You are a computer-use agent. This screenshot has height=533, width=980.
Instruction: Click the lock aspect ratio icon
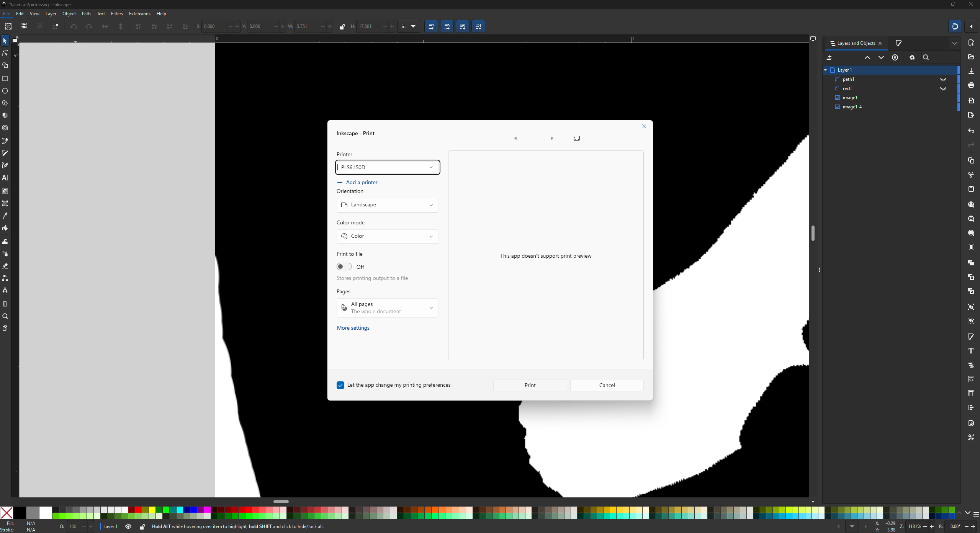coord(342,26)
